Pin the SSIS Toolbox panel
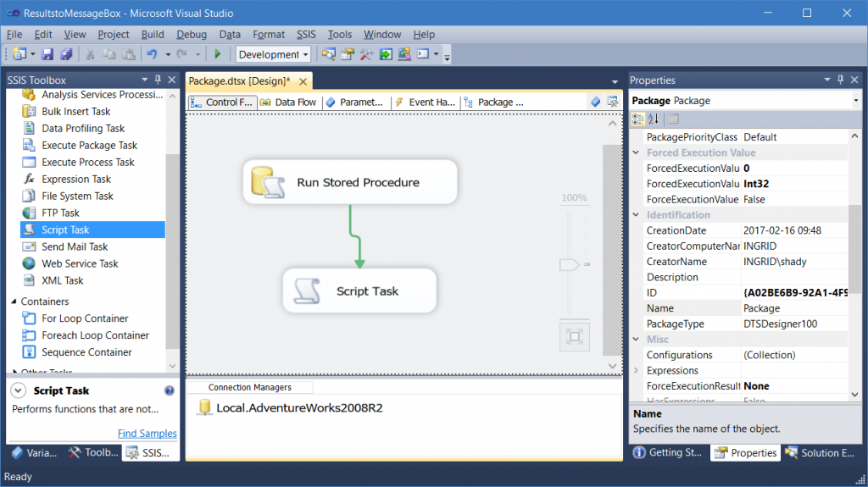 [159, 80]
